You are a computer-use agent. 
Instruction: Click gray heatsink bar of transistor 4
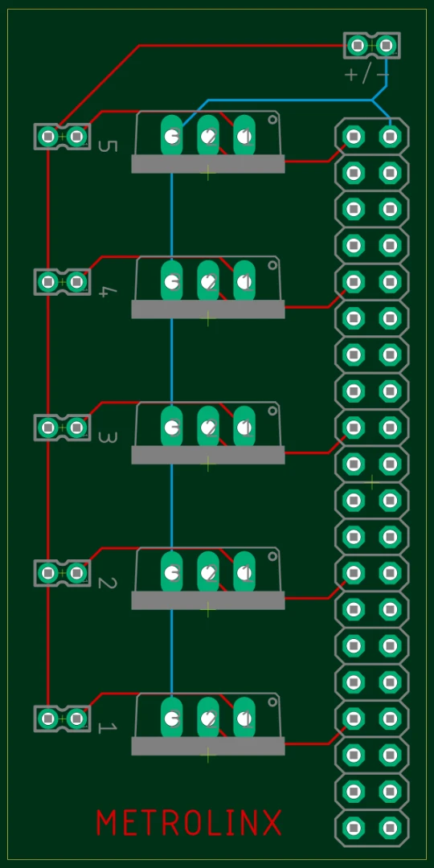point(208,309)
